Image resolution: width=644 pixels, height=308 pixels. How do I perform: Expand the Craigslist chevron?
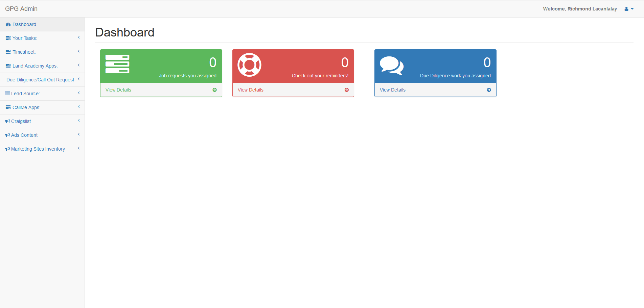[x=79, y=121]
